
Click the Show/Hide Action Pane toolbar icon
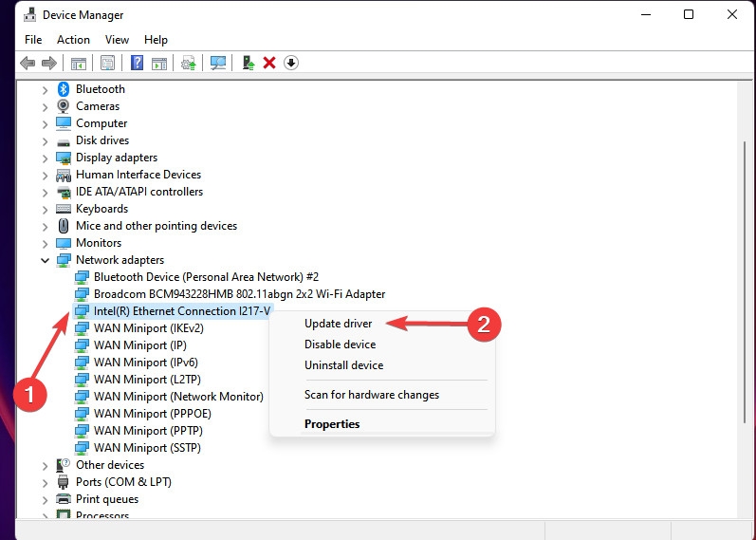click(x=159, y=63)
